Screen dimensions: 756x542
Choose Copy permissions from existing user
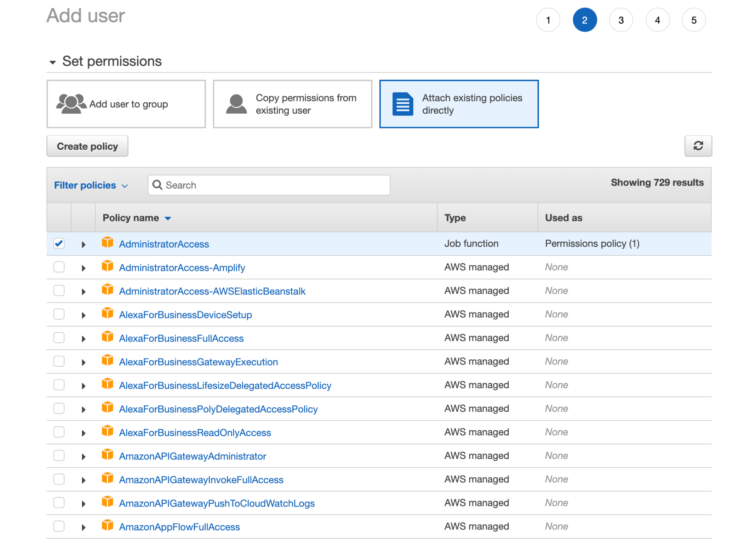292,104
